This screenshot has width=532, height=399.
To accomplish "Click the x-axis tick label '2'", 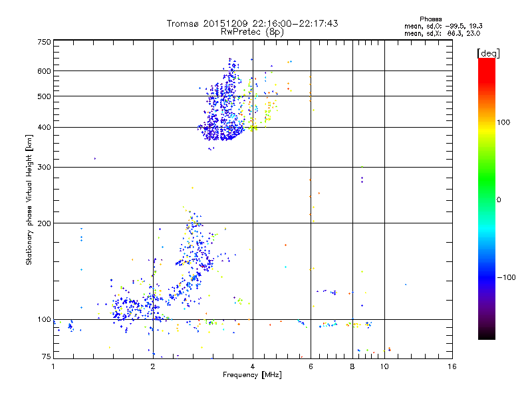I will (153, 366).
